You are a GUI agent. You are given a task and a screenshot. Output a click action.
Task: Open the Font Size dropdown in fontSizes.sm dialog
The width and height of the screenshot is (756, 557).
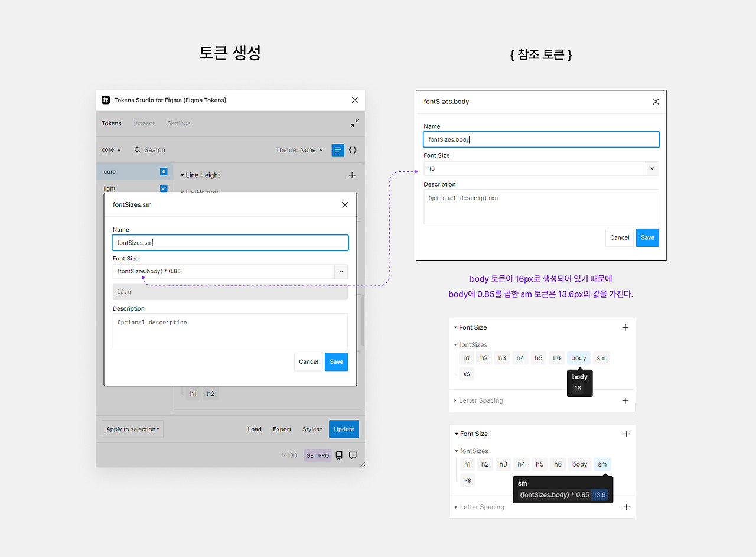tap(341, 271)
